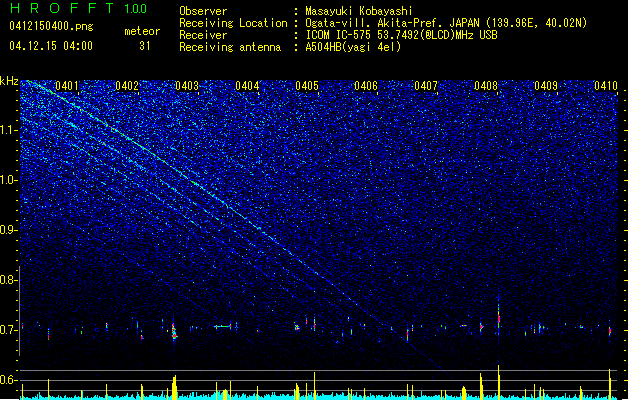Click the 0405 time marker

tap(306, 86)
